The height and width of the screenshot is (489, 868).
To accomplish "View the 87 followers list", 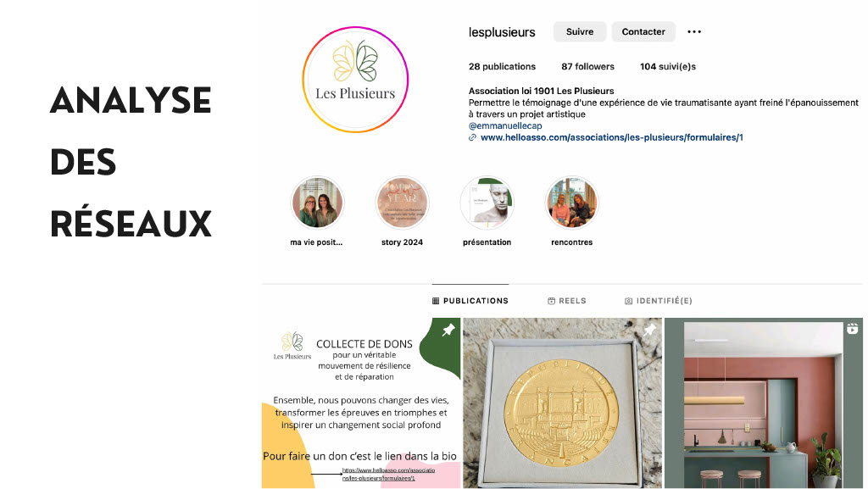I will tap(588, 66).
